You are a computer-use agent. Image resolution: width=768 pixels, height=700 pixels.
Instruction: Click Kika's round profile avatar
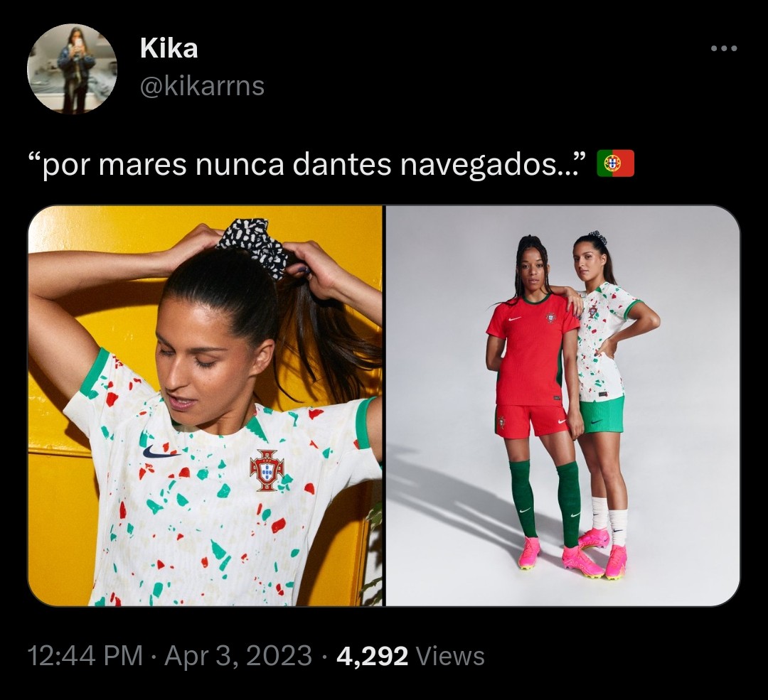click(72, 69)
